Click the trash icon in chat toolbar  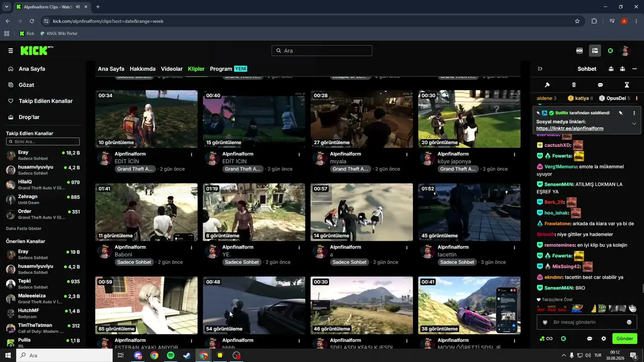point(574,85)
